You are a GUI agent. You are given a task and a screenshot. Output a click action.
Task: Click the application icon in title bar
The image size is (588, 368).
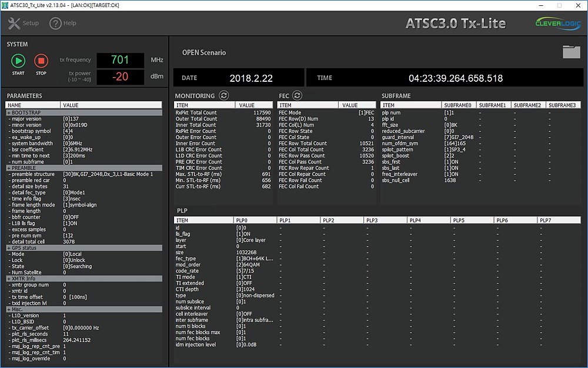[x=5, y=5]
